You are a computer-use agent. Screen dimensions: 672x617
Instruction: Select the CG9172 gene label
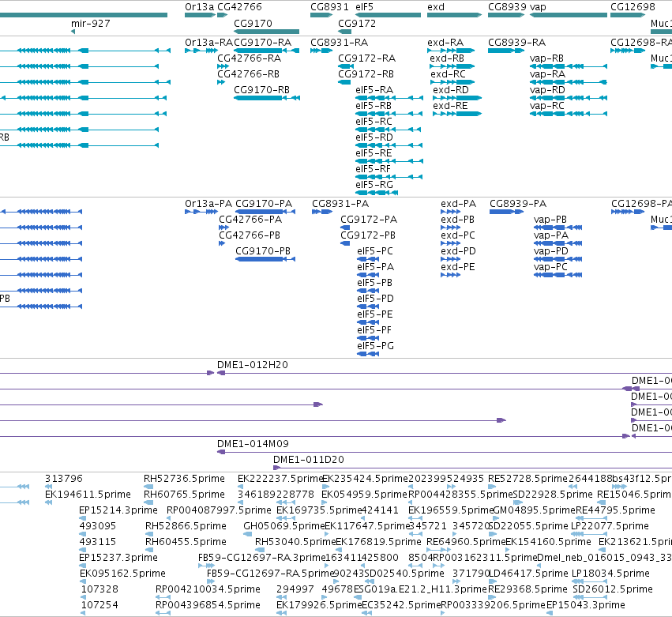357,24
